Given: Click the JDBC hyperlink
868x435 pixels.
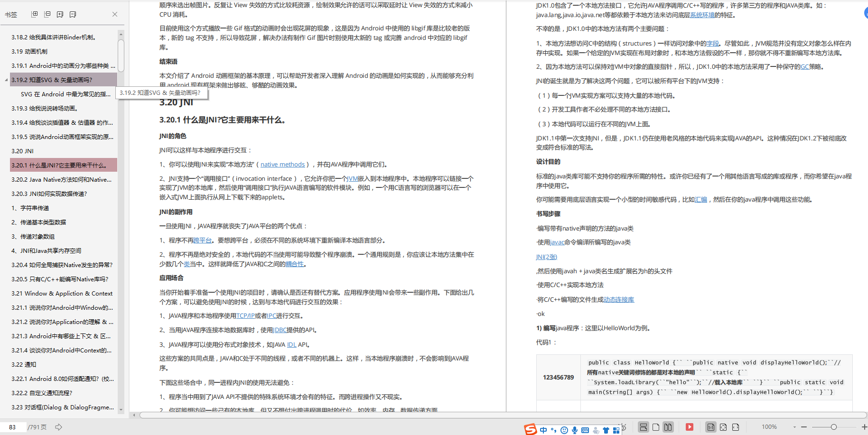Looking at the screenshot, I should 280,330.
